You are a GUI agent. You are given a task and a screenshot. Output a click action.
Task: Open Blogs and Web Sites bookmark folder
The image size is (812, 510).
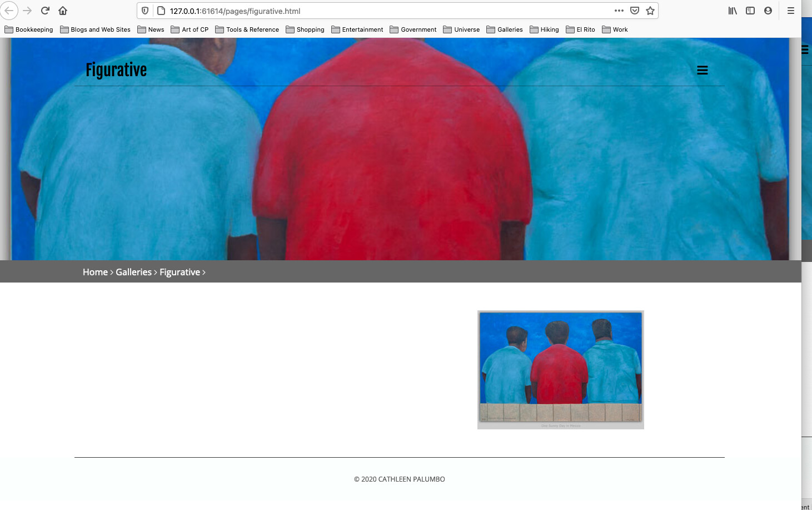tap(95, 29)
